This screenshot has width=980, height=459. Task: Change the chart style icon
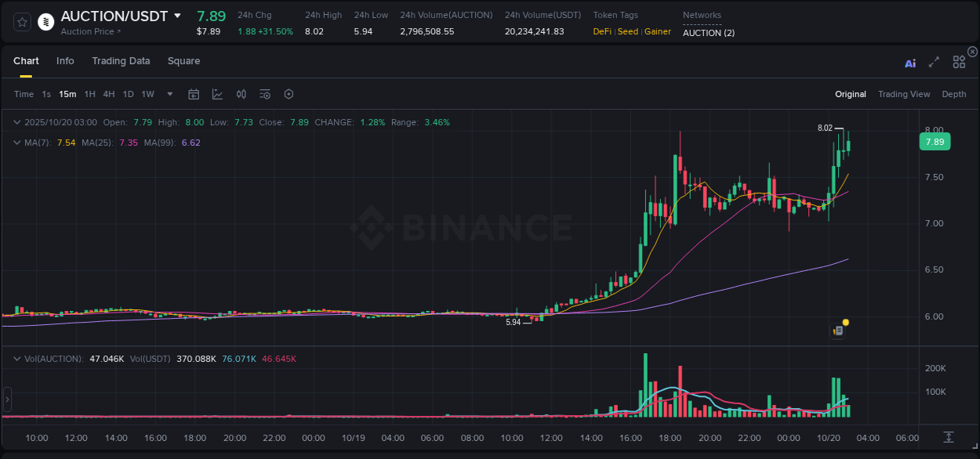coord(217,94)
